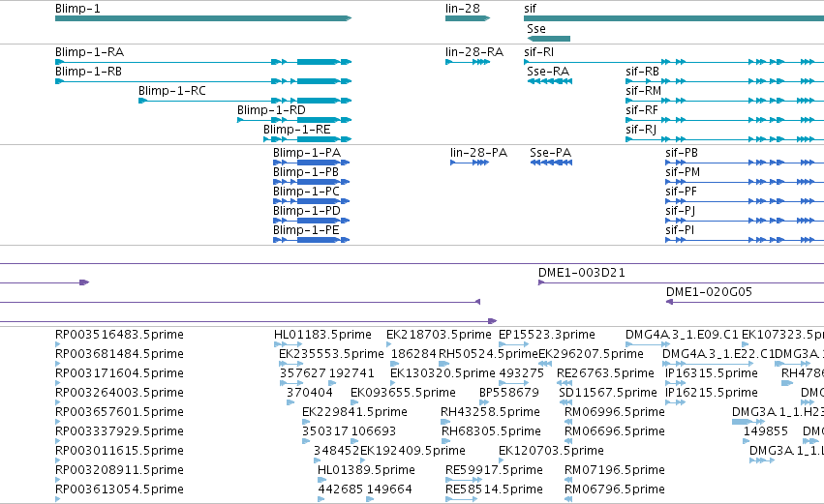Screen dimensions: 824x504
Task: Select clone DME1-020G05
Action: (745, 303)
